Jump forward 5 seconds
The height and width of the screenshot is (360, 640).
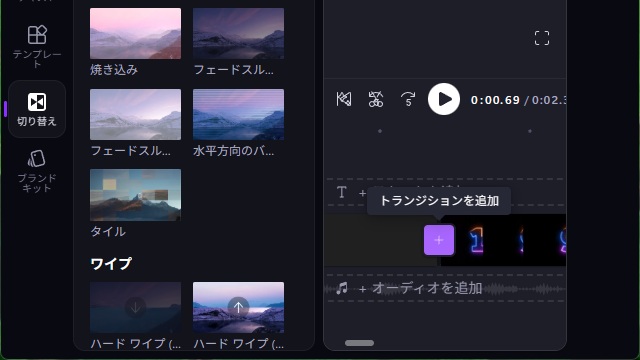pyautogui.click(x=408, y=99)
